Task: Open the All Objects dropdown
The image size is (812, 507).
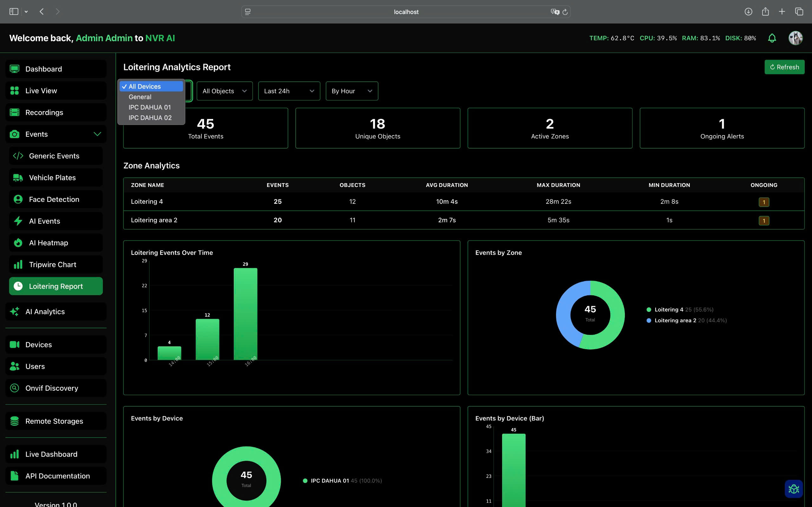Action: 224,91
